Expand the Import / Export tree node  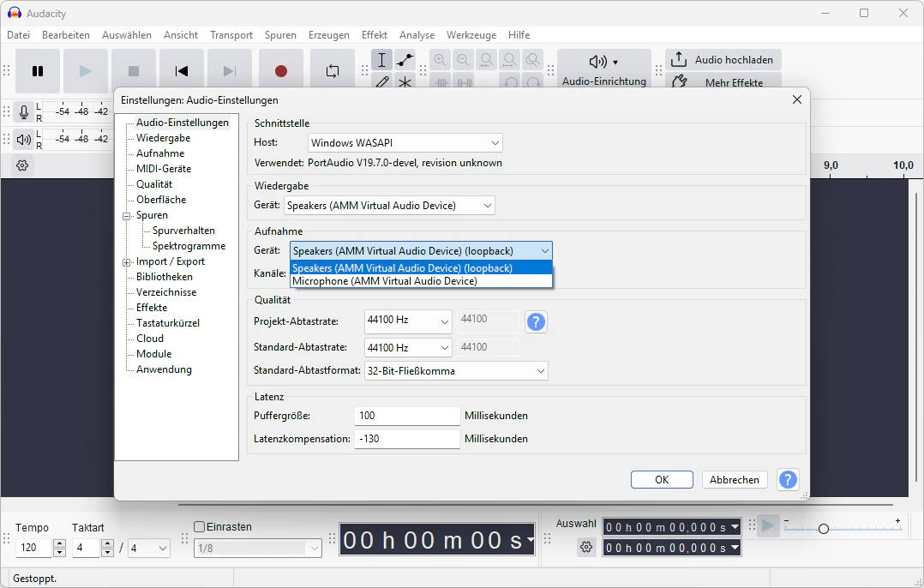(x=126, y=262)
